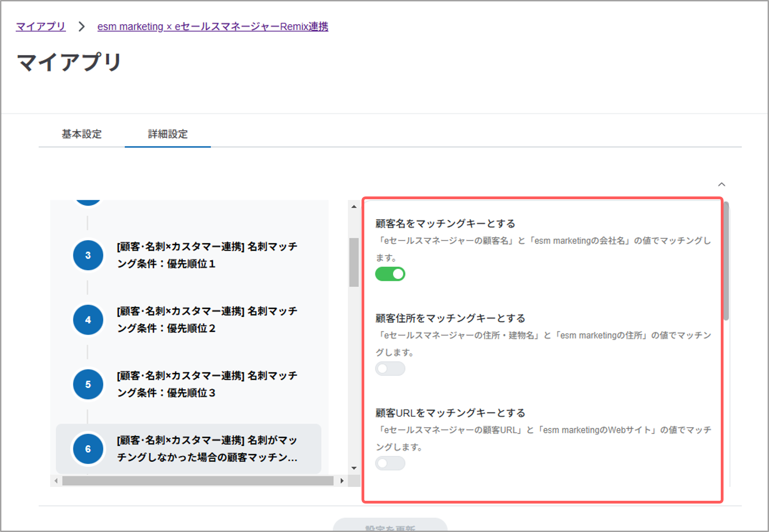Click the settings panel vertical scrollbar thumb
The image size is (769, 532).
coord(726,262)
